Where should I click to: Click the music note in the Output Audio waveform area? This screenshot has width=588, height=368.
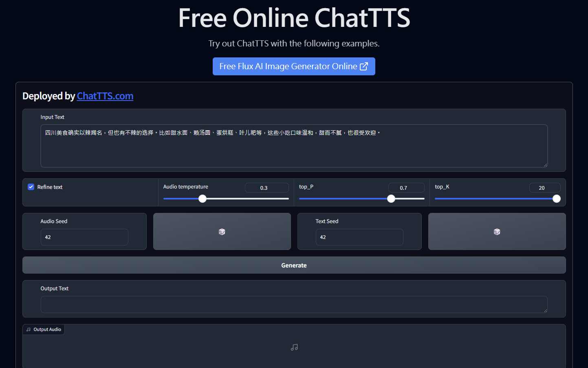[x=294, y=347]
